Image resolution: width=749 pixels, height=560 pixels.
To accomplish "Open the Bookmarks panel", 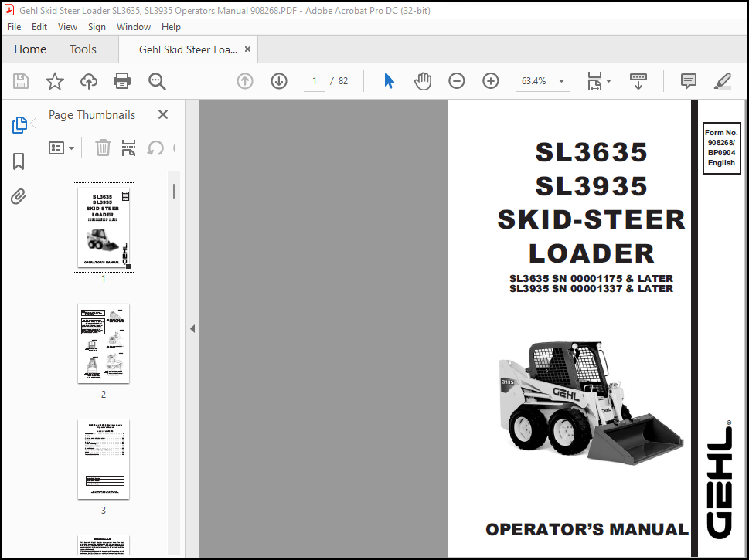I will (19, 161).
